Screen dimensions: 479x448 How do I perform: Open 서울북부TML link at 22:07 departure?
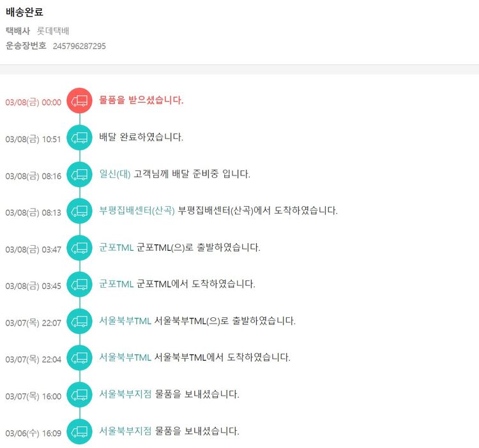125,321
